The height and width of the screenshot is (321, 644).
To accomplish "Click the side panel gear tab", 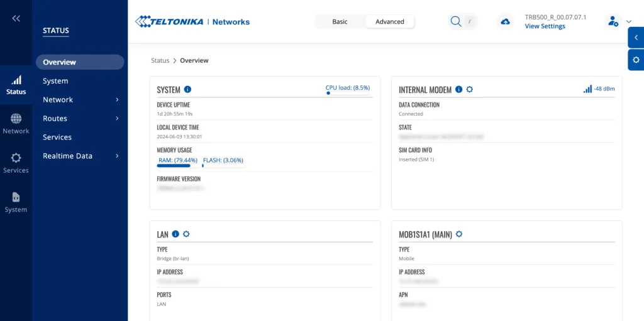I will 636,60.
